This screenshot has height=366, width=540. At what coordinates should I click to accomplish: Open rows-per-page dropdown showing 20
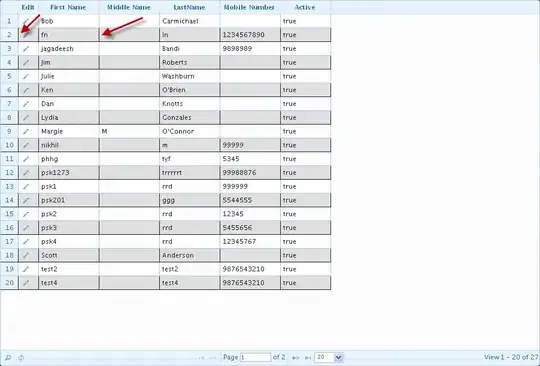pos(329,357)
